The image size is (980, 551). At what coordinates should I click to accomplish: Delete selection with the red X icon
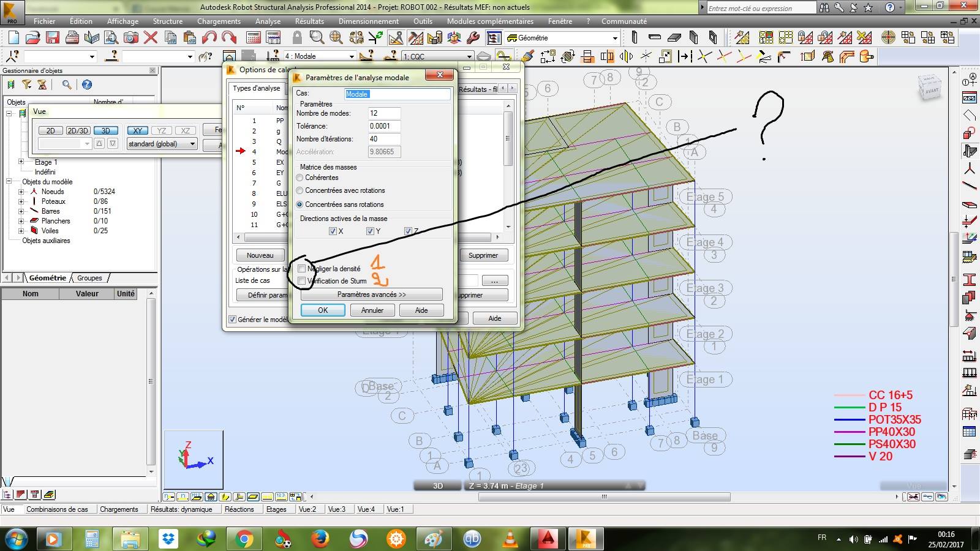point(151,38)
